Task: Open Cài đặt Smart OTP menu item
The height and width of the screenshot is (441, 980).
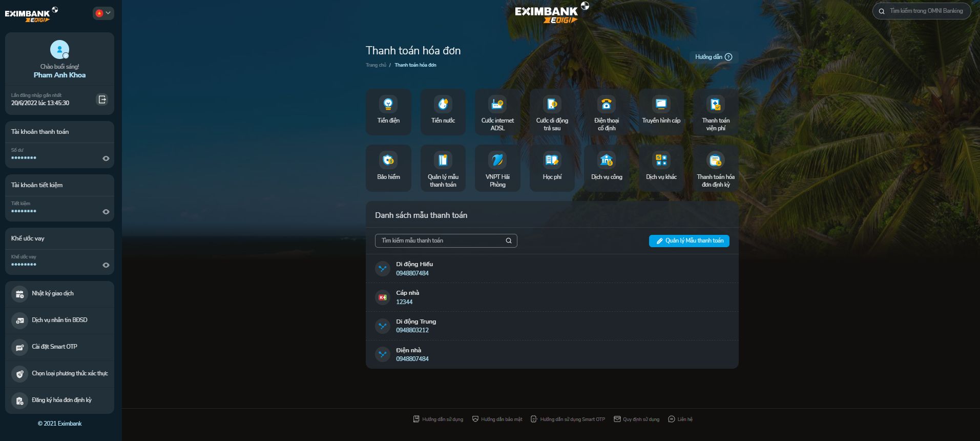Action: [x=54, y=347]
